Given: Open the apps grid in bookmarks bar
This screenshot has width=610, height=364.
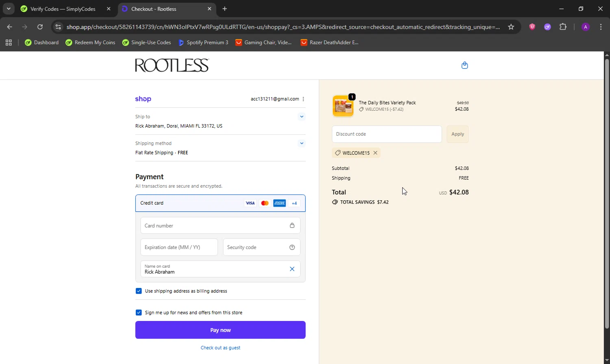Looking at the screenshot, I should pos(9,42).
